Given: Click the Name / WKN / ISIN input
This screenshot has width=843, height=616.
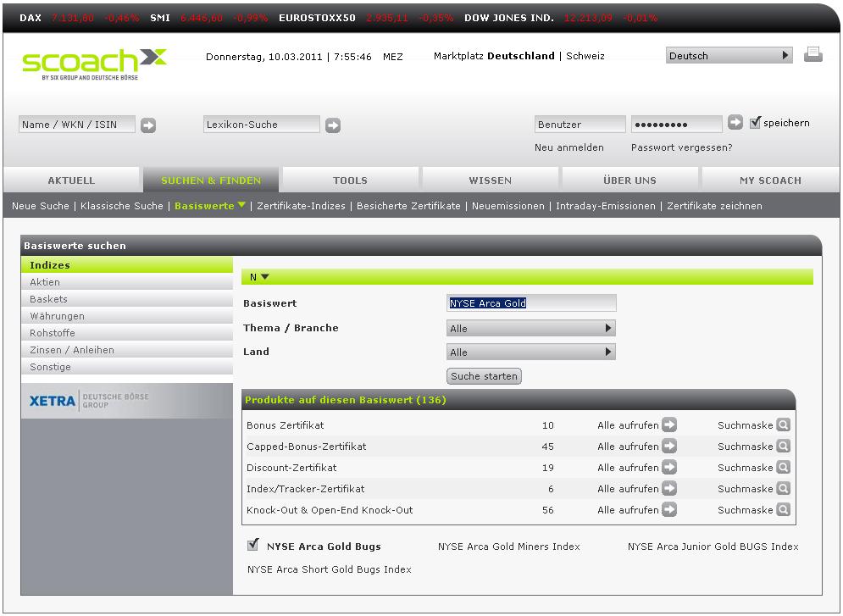Looking at the screenshot, I should tap(77, 125).
